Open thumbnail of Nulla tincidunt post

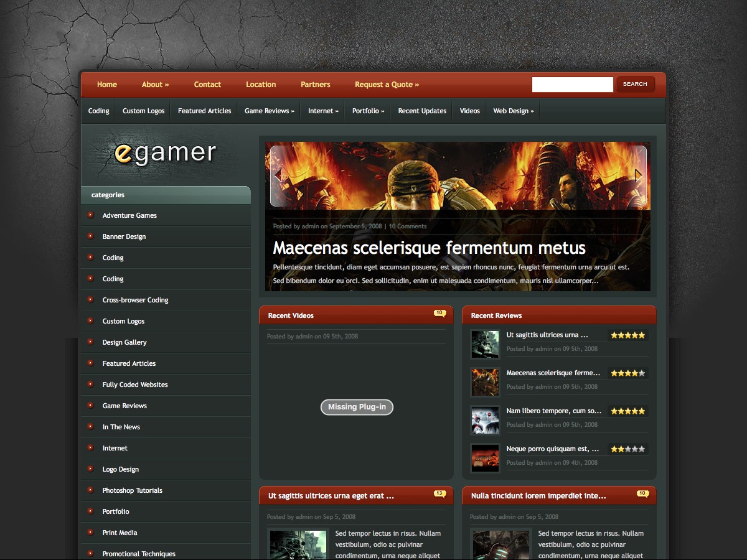click(x=501, y=544)
